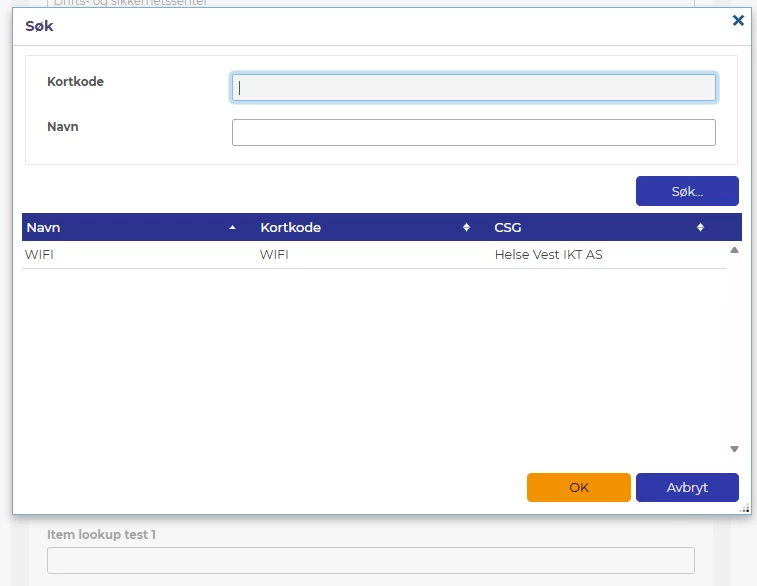
Task: Select the Helse Vest IKT AS cell
Action: pyautogui.click(x=548, y=254)
